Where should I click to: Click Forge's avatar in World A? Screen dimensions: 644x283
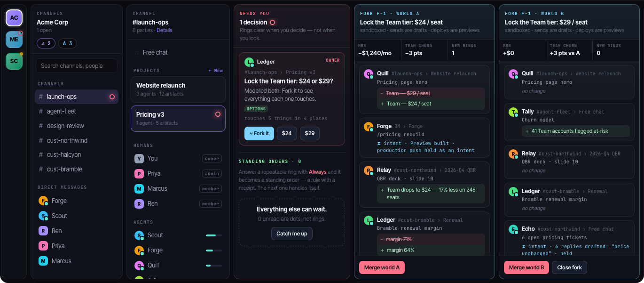[369, 127]
